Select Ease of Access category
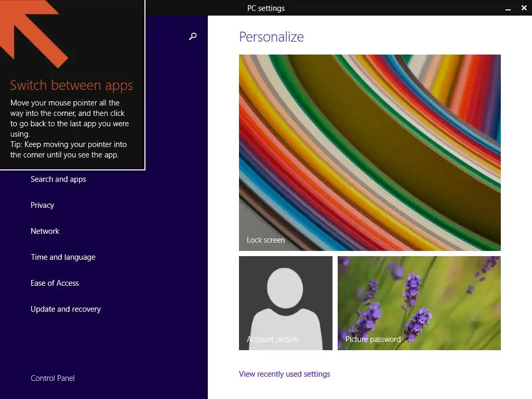Viewport: 532px width, 399px height. (55, 283)
